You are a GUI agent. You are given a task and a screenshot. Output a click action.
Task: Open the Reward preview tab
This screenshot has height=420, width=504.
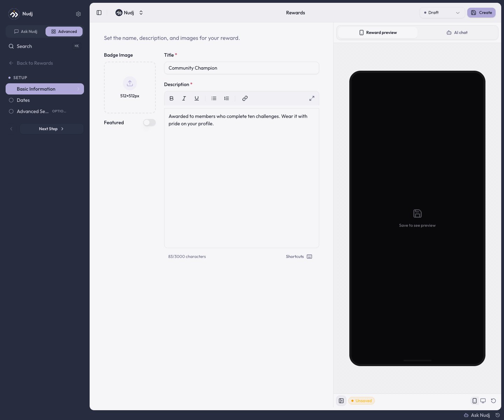pyautogui.click(x=378, y=33)
